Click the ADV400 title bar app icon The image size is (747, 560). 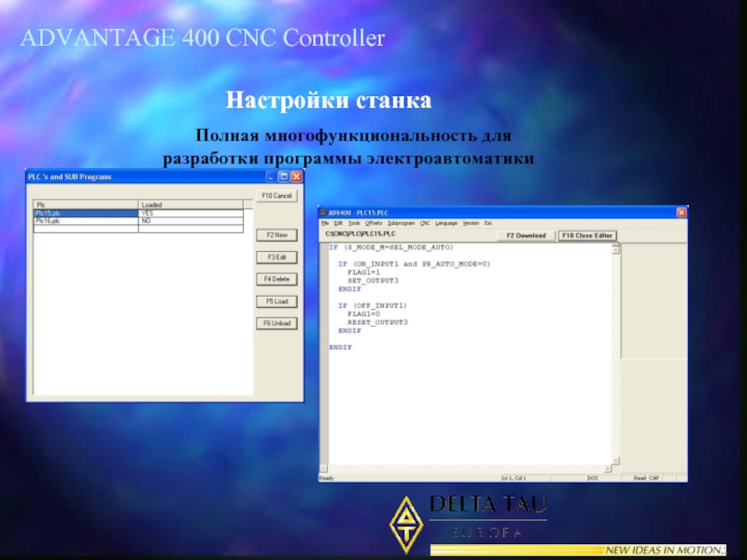323,213
